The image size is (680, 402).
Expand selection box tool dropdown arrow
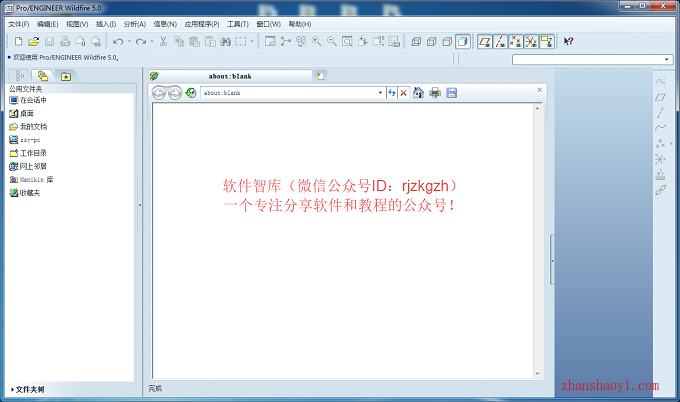click(252, 42)
